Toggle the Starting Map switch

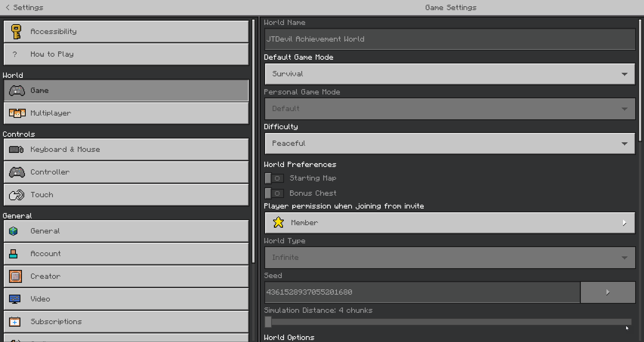click(x=274, y=178)
